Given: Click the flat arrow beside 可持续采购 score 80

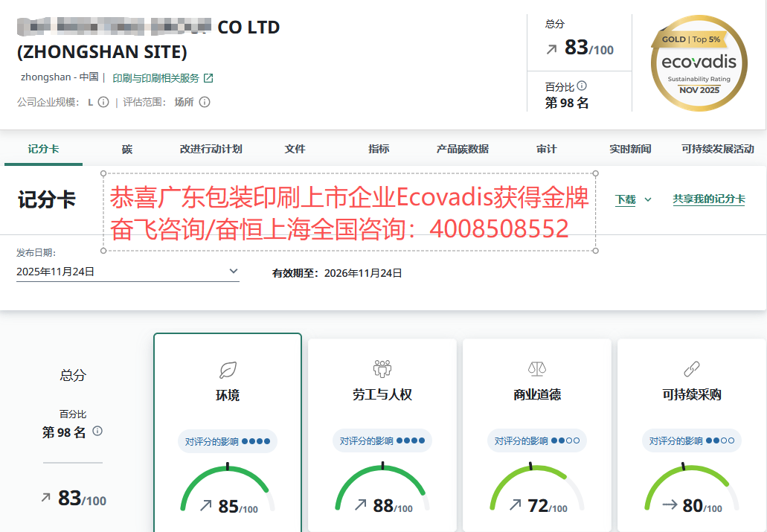Looking at the screenshot, I should click(670, 504).
